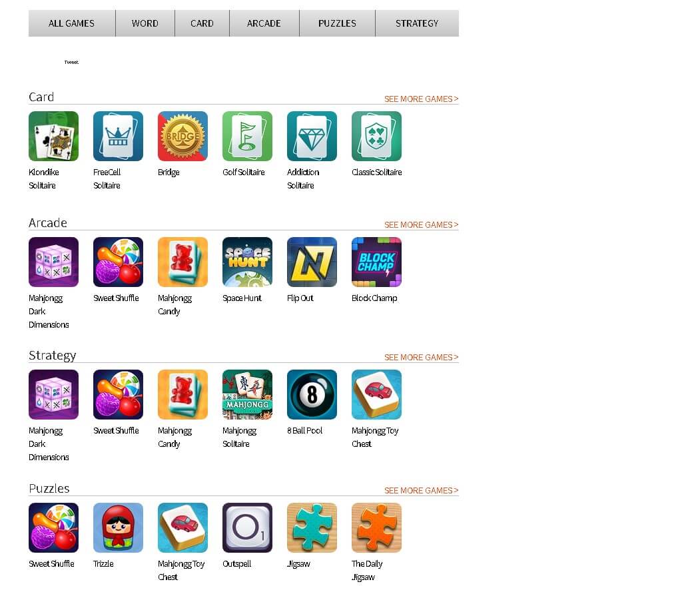Launch the FreeCell Solitaire crown card icon

[119, 136]
